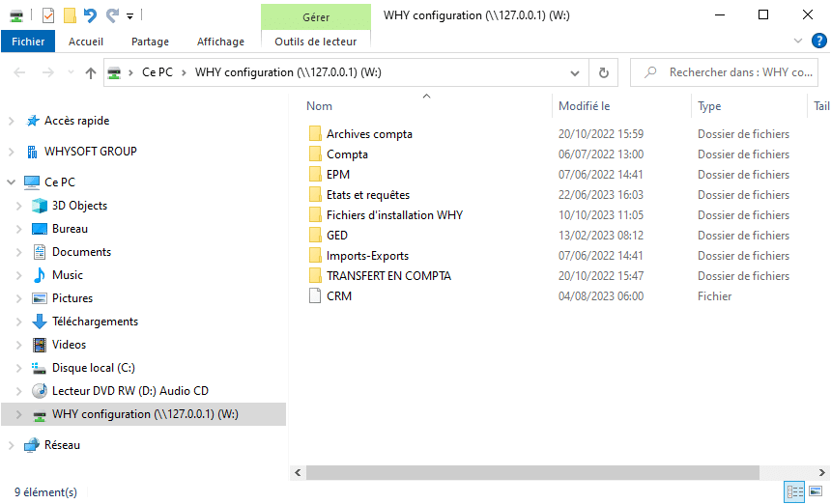Switch to the Accueil ribbon tab

tap(86, 42)
